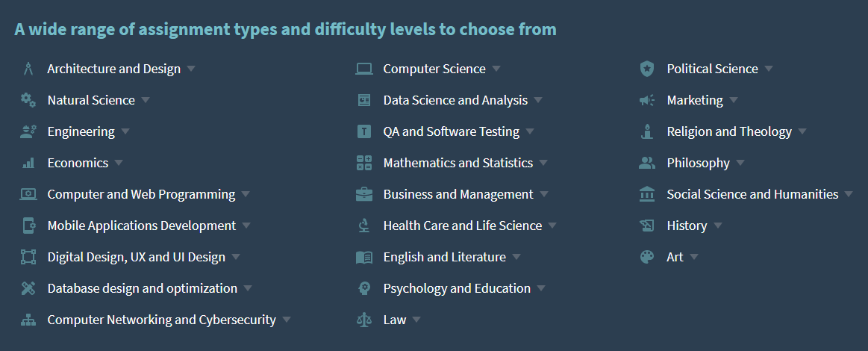Screen dimensions: 868x351
Task: Open Computer and Web Programming category
Action: [141, 194]
